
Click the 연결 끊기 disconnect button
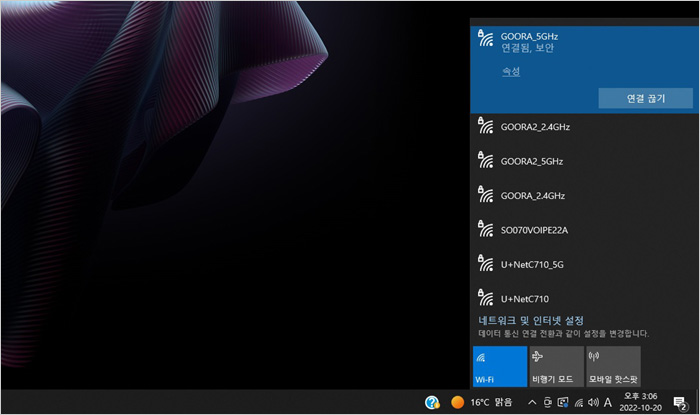point(646,98)
